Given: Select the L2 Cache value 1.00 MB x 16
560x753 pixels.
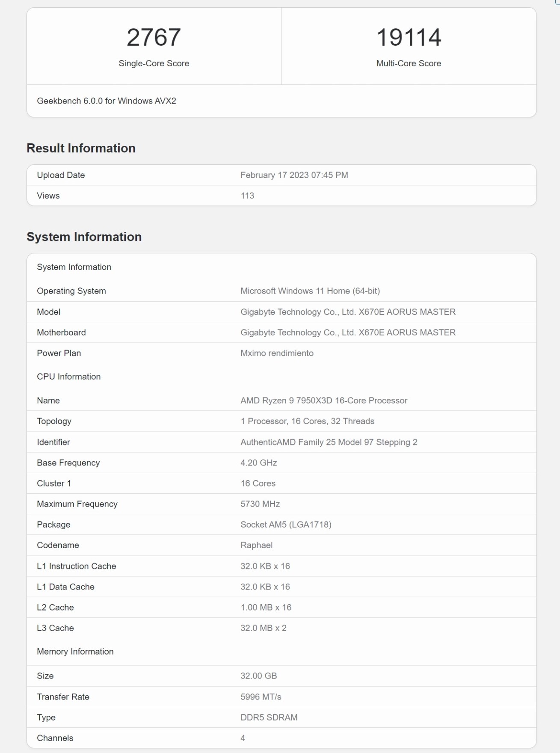Looking at the screenshot, I should [266, 608].
